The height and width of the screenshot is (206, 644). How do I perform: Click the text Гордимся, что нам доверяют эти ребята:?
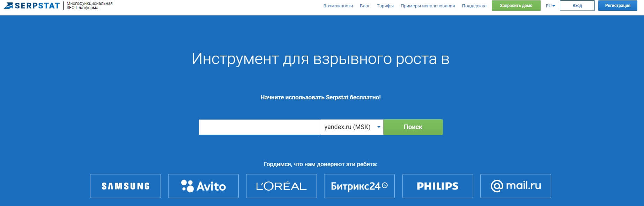coord(320,164)
